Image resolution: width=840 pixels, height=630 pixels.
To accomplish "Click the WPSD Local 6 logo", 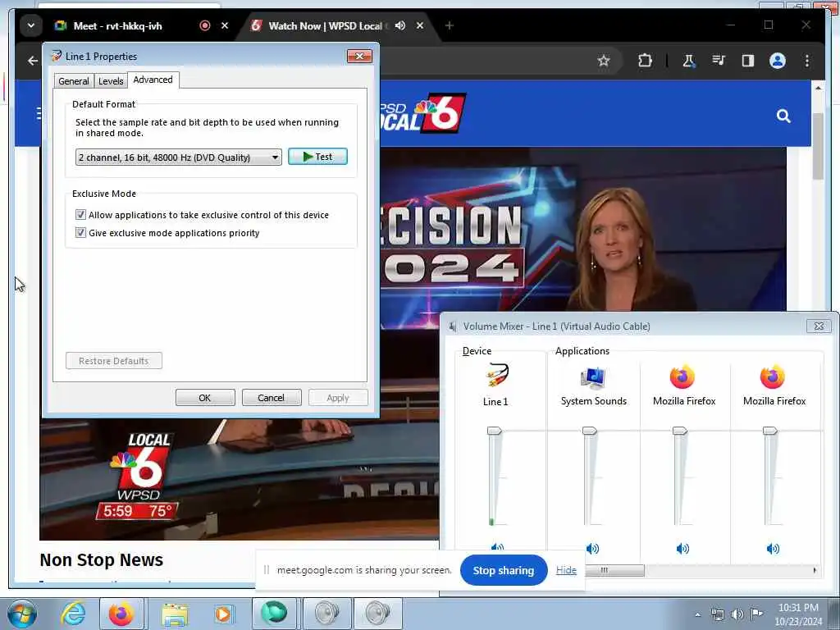I will 422,113.
